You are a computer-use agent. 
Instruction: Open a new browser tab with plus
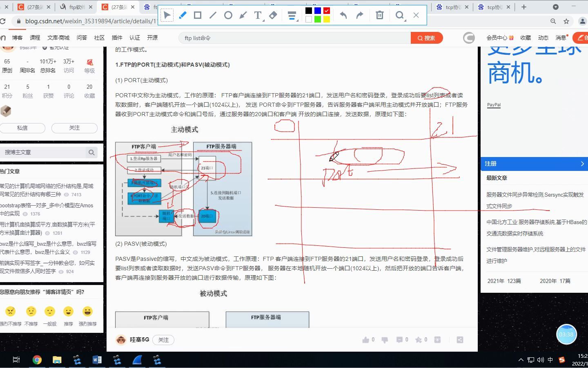coord(524,7)
